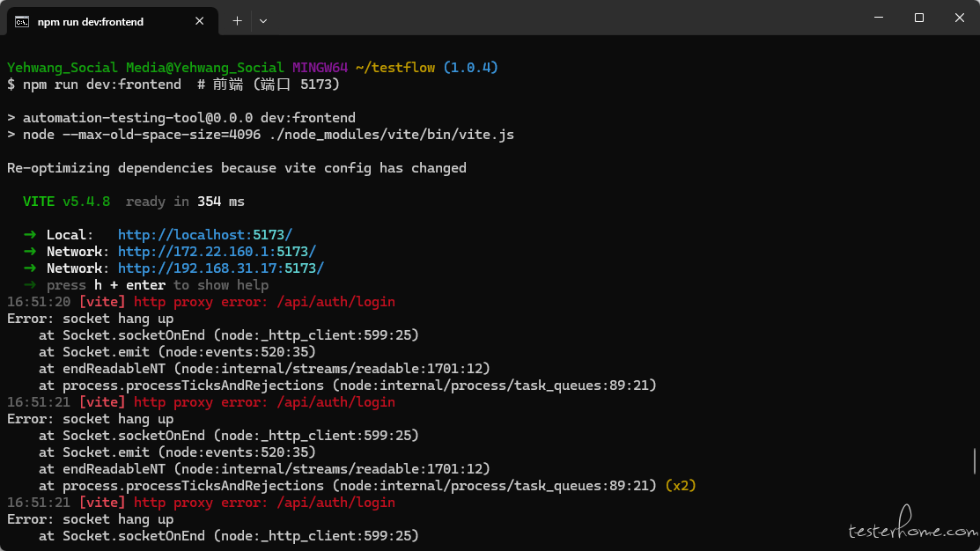Screen dimensions: 980x551
Task: Expand the new tab profile dropdown chevron
Action: point(263,20)
